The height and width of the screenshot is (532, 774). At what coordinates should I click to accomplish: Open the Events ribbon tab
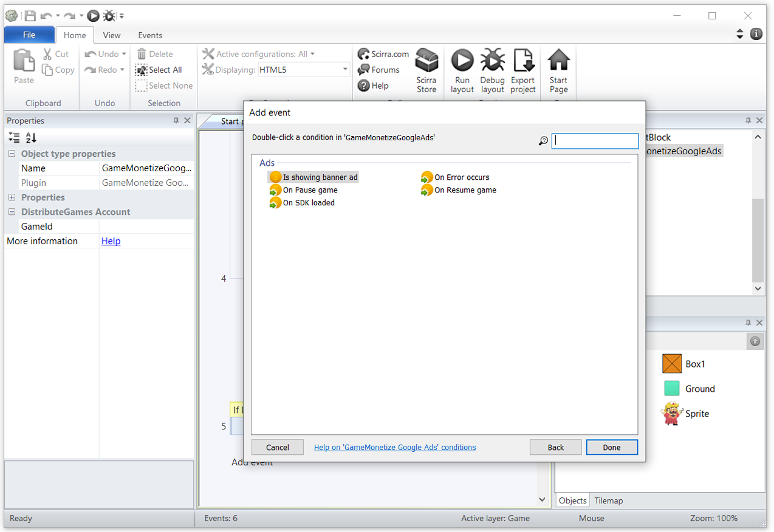[x=150, y=35]
